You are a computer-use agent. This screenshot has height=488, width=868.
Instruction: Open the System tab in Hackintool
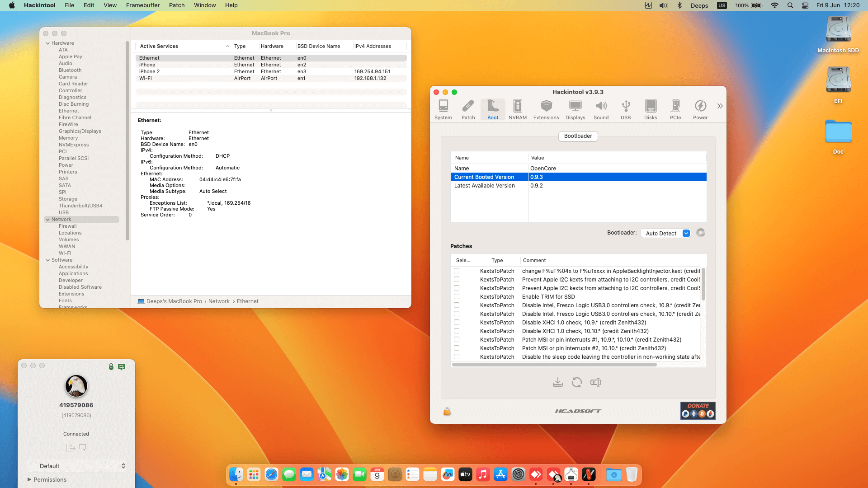point(443,109)
